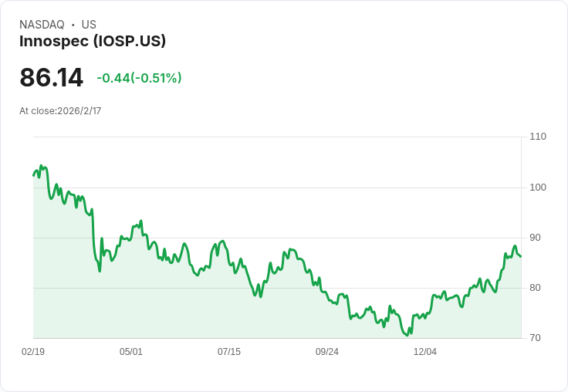Click the chart line's lowest trough
The height and width of the screenshot is (392, 568).
(x=407, y=335)
